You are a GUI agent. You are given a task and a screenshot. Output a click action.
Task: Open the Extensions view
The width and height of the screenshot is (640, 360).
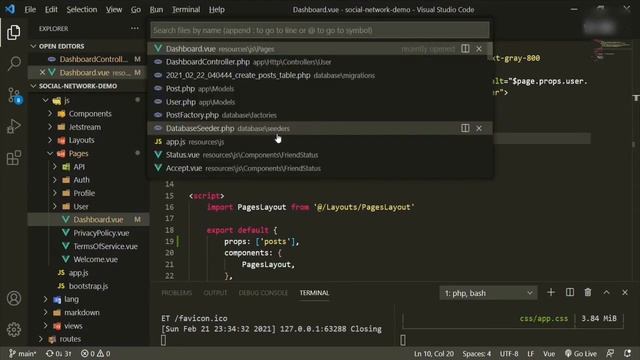[13, 158]
